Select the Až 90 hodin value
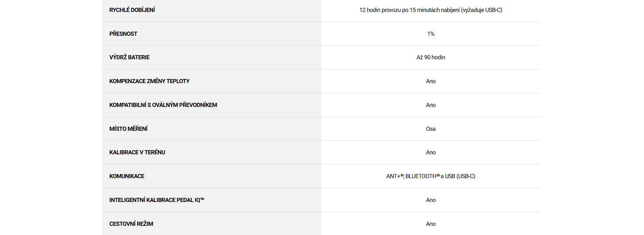 pyautogui.click(x=431, y=57)
